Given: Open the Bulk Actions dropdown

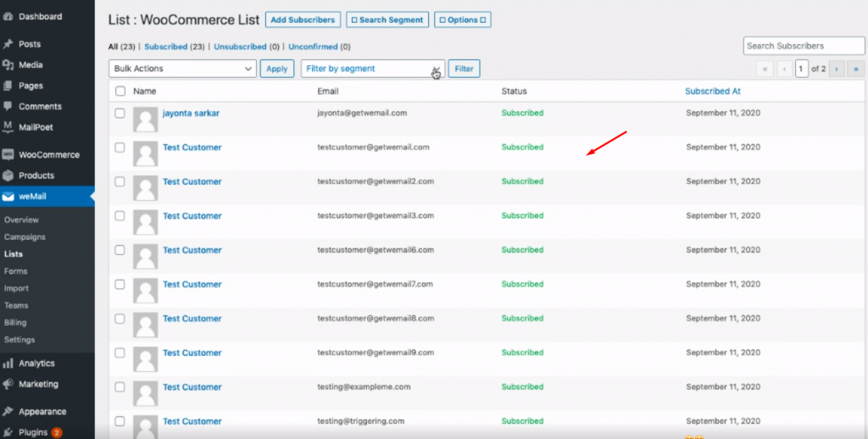Looking at the screenshot, I should tap(183, 69).
